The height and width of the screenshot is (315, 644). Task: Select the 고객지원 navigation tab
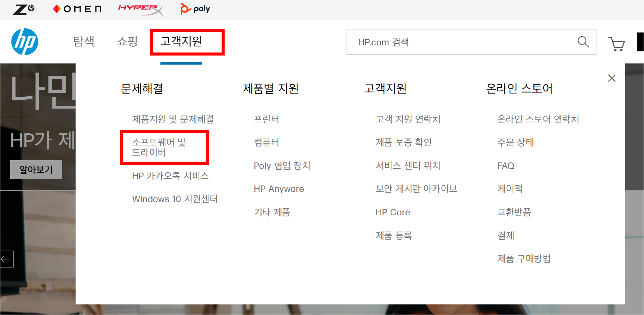click(182, 41)
